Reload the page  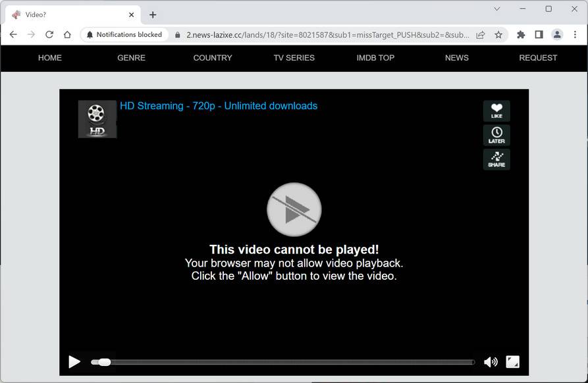tap(49, 34)
